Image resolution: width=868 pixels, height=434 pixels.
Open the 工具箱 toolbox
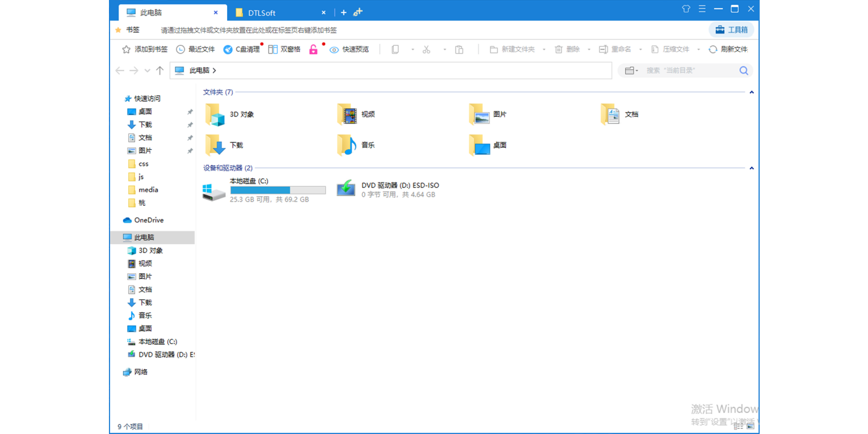731,30
